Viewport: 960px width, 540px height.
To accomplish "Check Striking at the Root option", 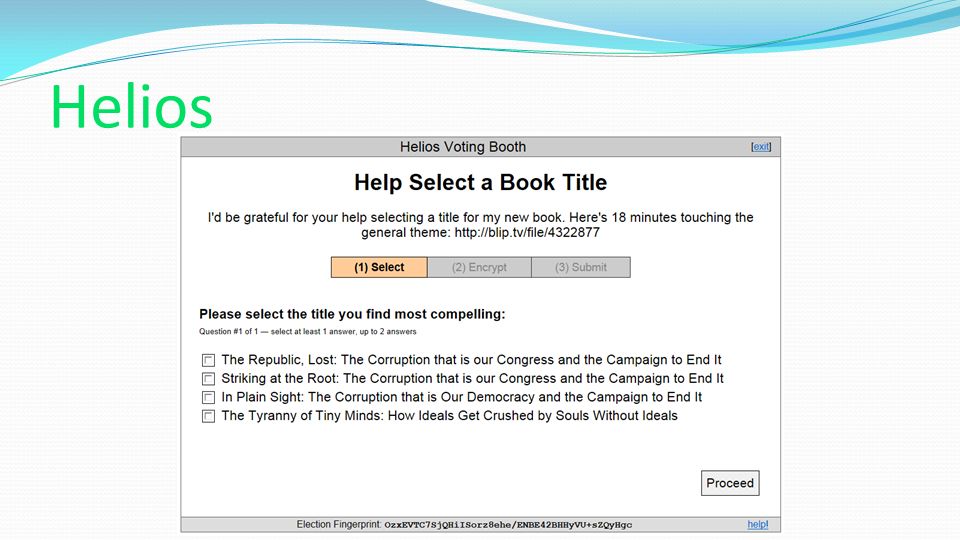I will click(x=209, y=379).
